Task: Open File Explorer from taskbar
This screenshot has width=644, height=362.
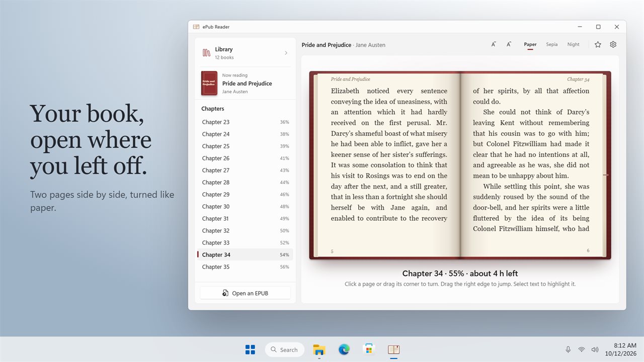Action: (319, 349)
